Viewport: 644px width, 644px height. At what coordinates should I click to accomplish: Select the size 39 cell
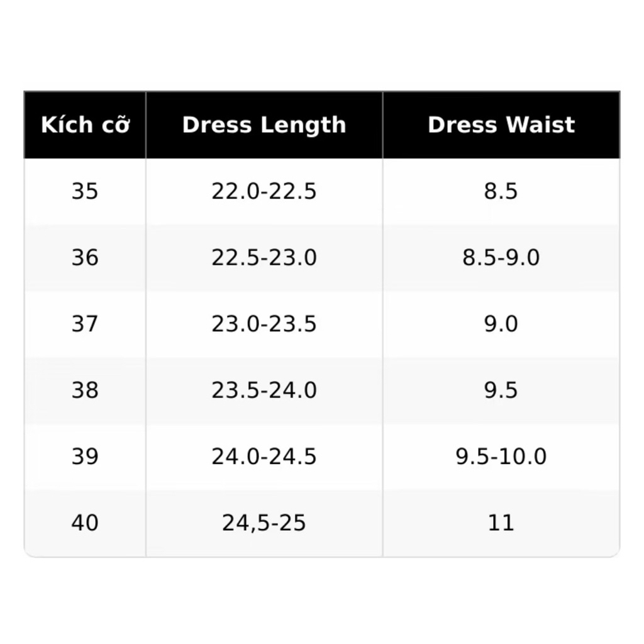click(85, 457)
